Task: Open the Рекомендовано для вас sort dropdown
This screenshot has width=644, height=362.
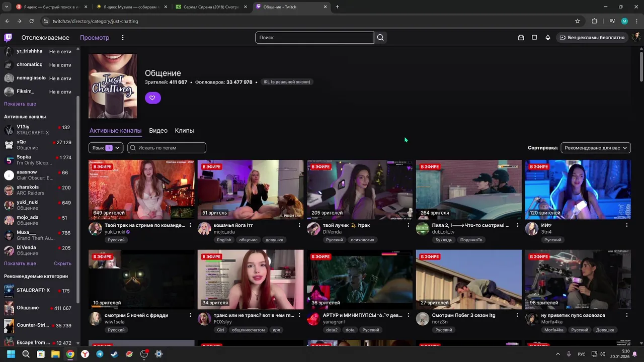Action: point(596,148)
